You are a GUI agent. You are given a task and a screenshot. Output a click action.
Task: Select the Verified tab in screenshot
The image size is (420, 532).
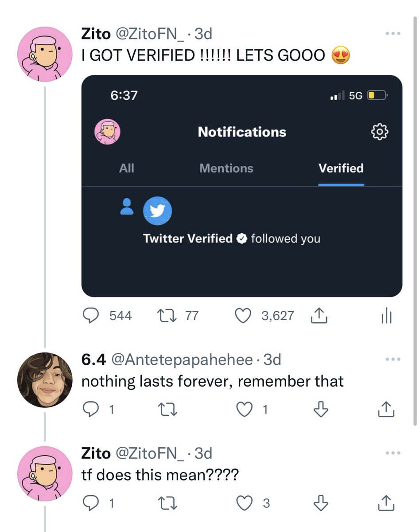click(341, 168)
